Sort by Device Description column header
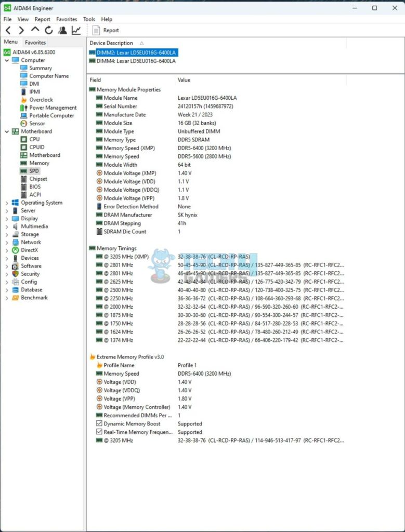This screenshot has height=532, width=405. pyautogui.click(x=111, y=44)
